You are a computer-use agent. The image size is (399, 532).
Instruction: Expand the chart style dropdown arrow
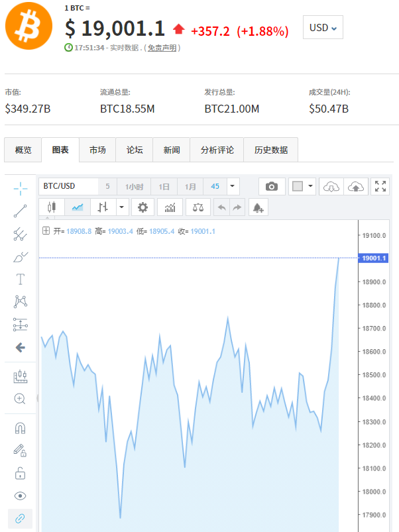coord(121,207)
